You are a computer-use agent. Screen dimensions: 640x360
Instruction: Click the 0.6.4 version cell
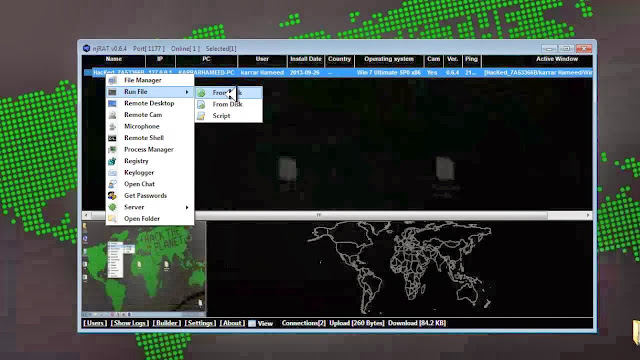[452, 73]
